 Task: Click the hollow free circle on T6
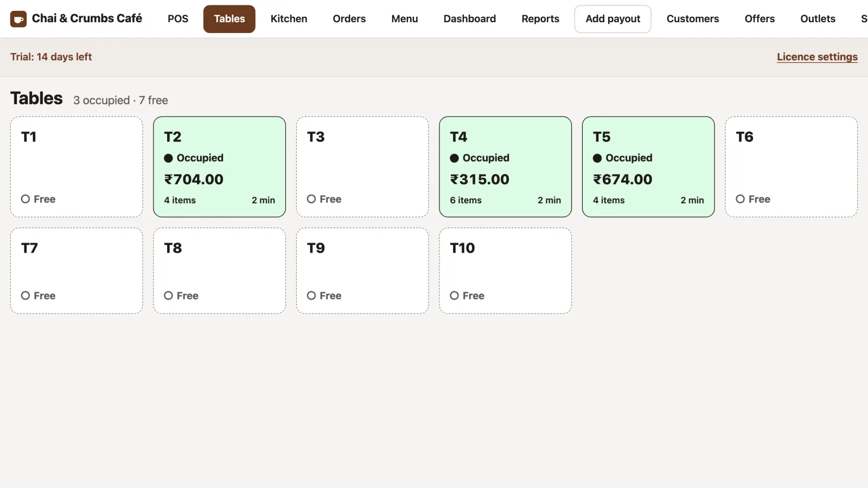click(x=741, y=199)
